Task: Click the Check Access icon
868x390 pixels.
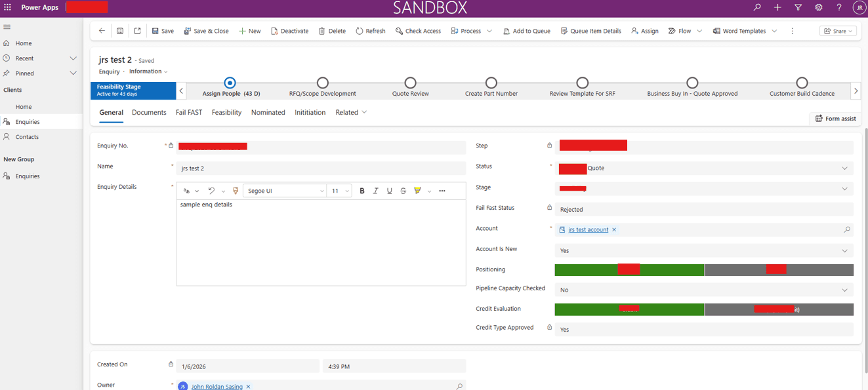Action: point(418,30)
